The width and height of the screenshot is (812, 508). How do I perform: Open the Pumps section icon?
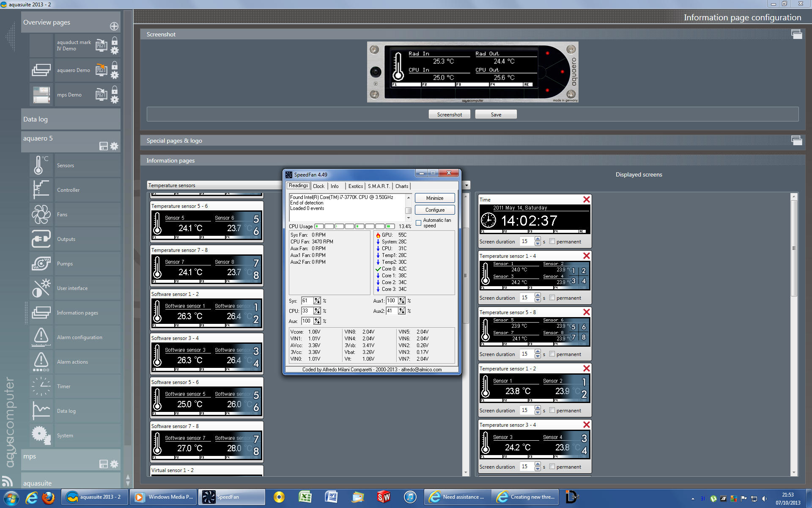41,264
